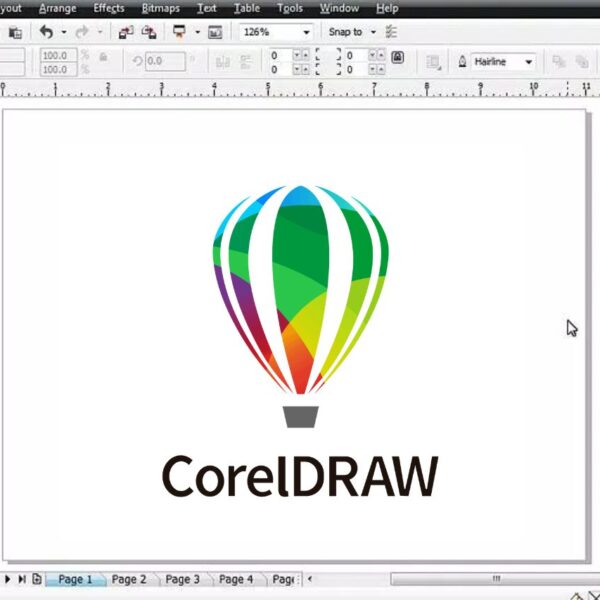
Task: Click the horizontal scrollbar thumb
Action: tap(495, 579)
